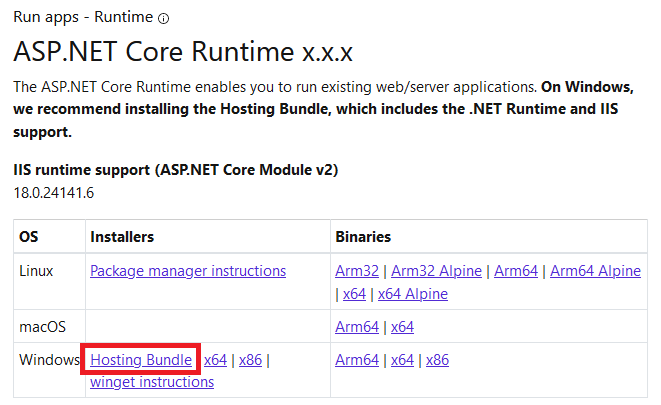The image size is (661, 405).
Task: Download the Linux x64 Alpine binary
Action: click(x=412, y=294)
